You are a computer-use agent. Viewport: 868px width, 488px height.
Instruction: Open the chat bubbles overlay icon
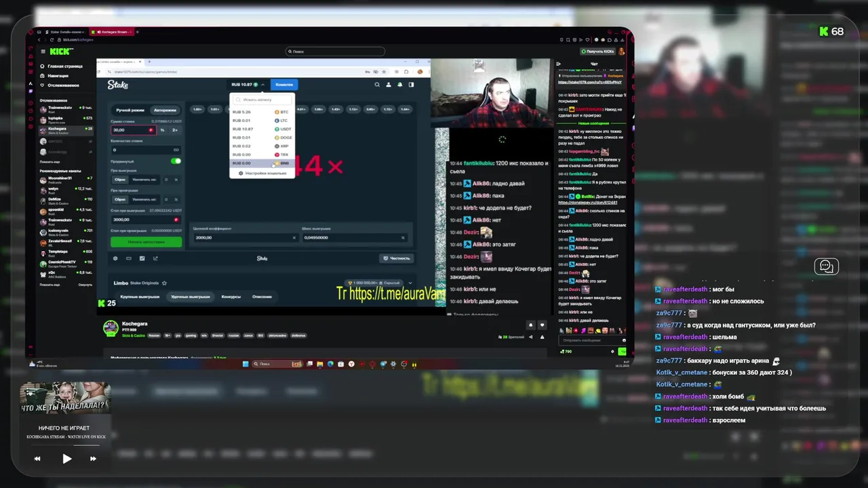click(827, 266)
